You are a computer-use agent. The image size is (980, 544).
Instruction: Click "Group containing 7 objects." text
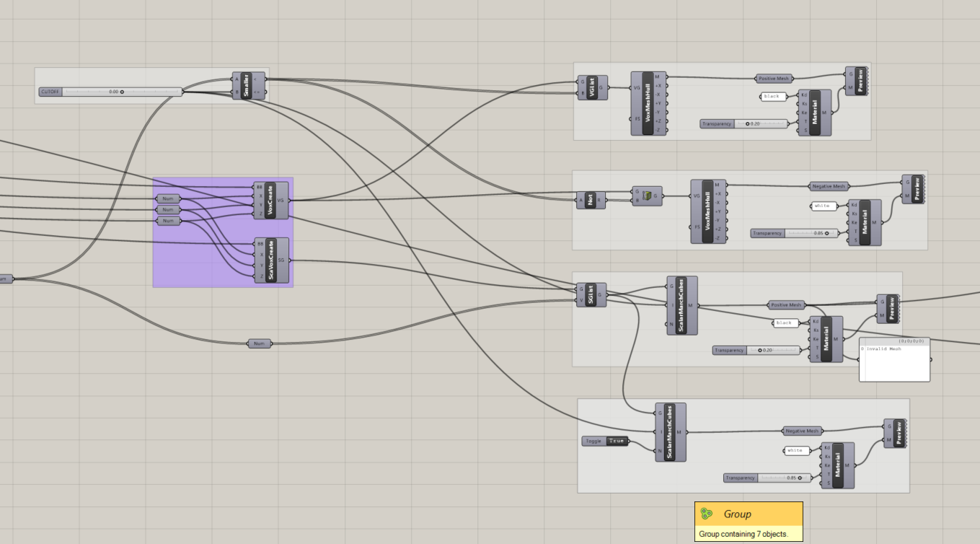[x=743, y=535]
